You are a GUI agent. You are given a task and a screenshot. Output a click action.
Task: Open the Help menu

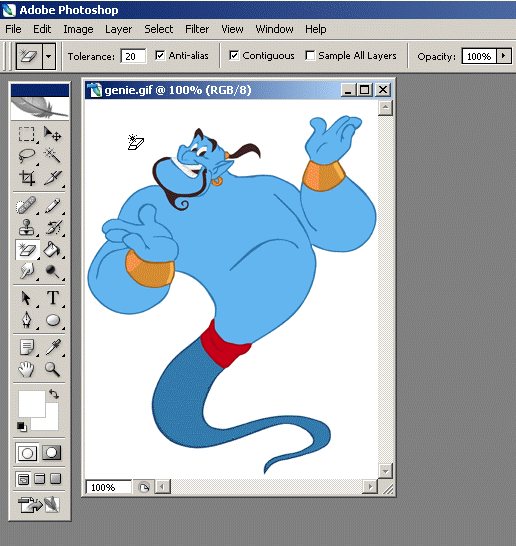(x=316, y=29)
